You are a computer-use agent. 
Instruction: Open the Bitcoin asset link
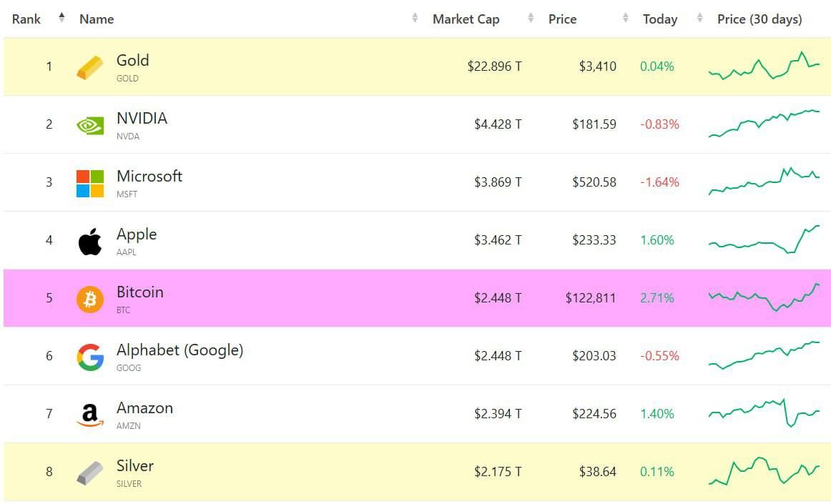pos(140,292)
